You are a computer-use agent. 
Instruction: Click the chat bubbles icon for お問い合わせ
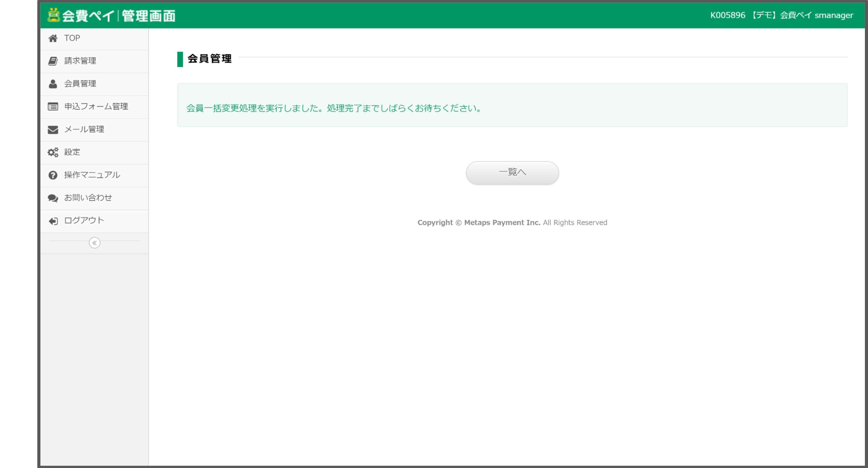53,198
